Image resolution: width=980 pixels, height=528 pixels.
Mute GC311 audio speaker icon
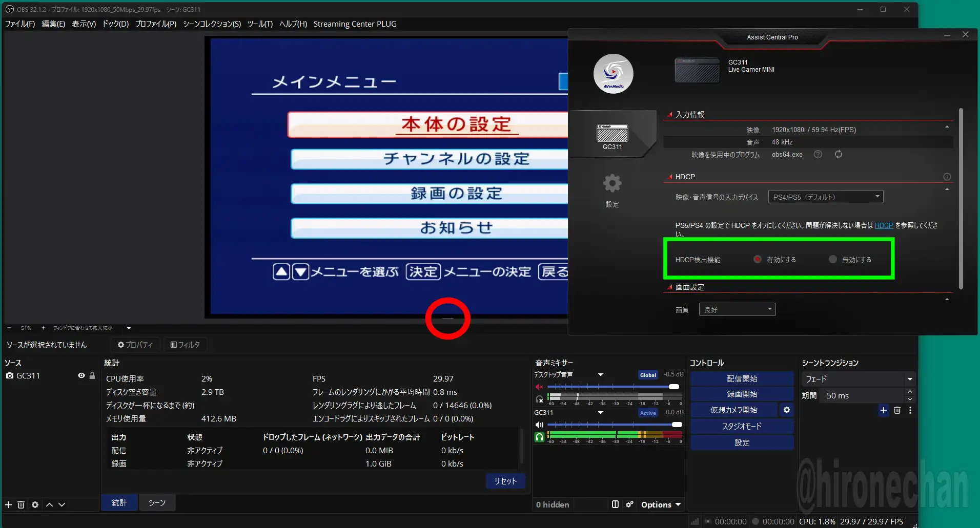539,425
